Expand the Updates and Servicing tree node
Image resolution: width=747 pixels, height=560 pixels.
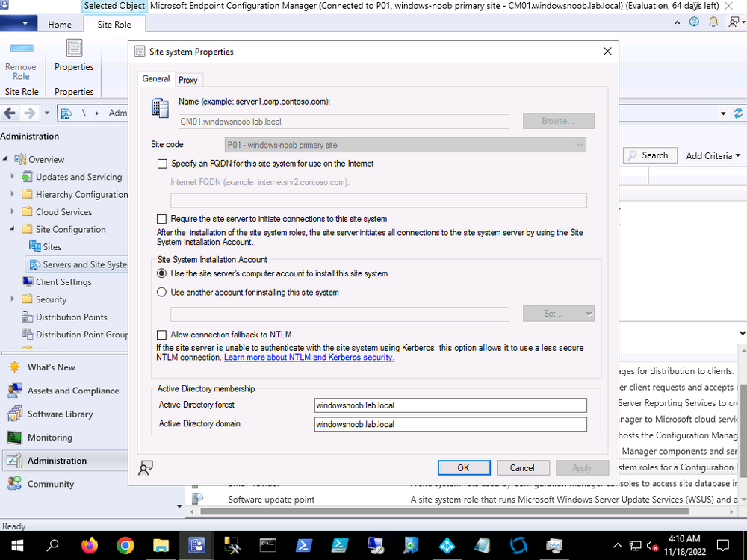tap(13, 177)
